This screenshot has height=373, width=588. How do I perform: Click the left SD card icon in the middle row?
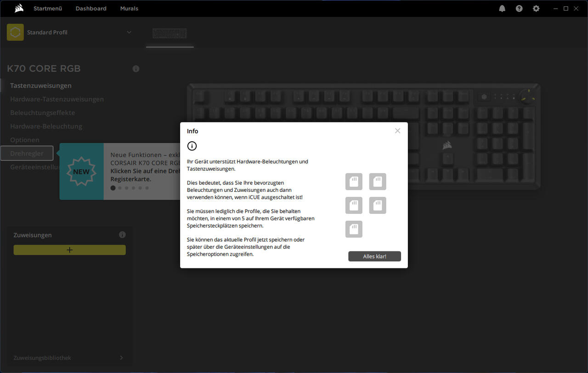[x=354, y=206]
